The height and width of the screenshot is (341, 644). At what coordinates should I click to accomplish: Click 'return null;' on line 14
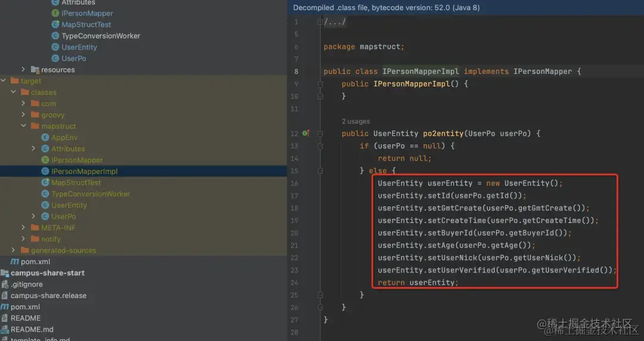pyautogui.click(x=404, y=158)
